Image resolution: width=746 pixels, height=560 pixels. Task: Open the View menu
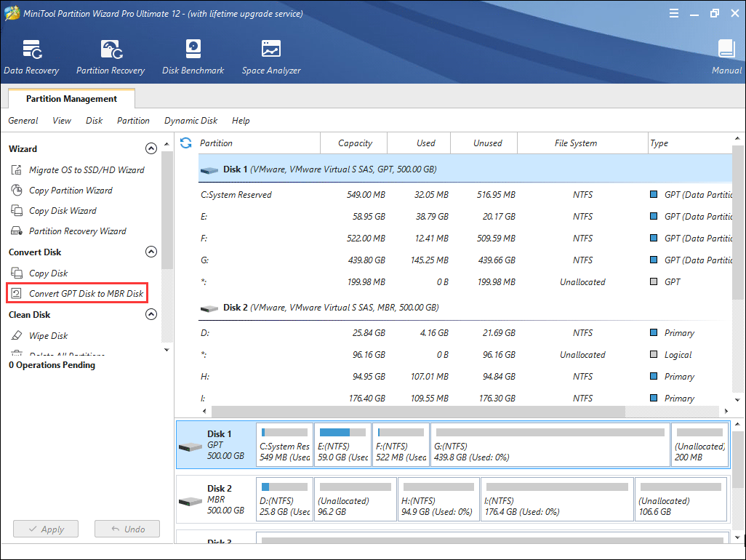click(62, 121)
